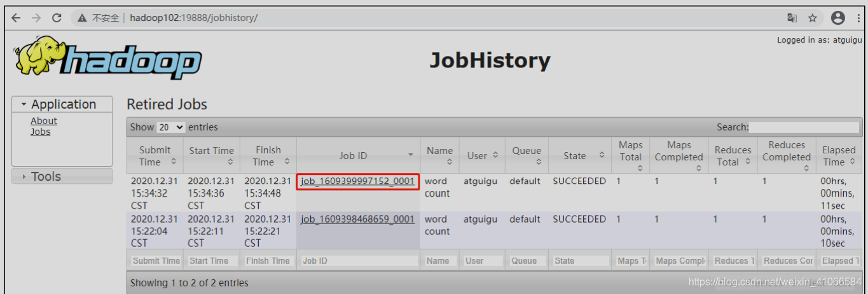
Task: Open the Jobs link in sidebar
Action: (x=41, y=132)
